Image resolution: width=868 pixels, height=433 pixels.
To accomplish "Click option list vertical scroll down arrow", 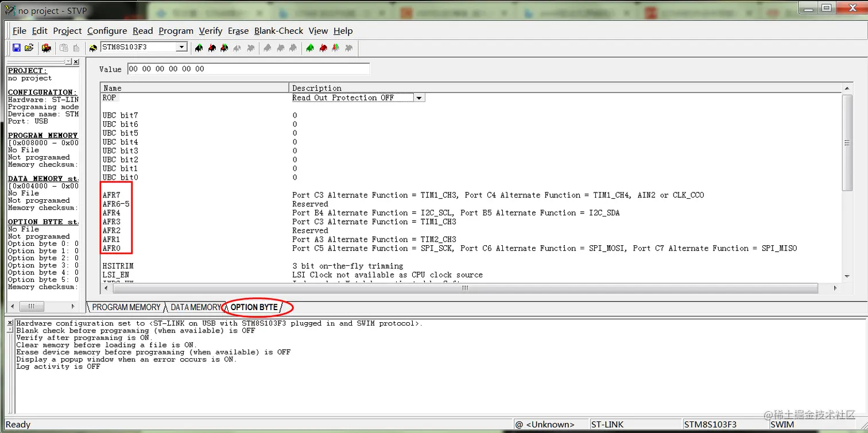I will [x=847, y=276].
